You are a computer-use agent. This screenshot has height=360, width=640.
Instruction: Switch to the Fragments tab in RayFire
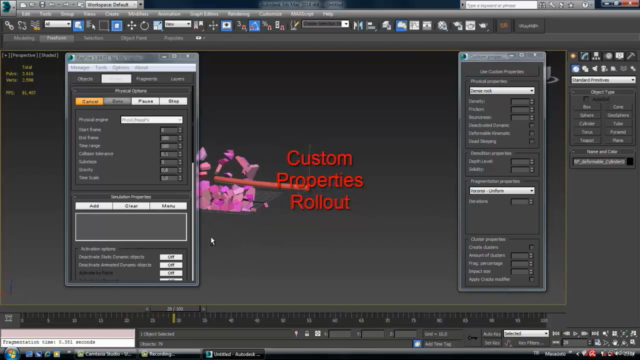[x=147, y=79]
